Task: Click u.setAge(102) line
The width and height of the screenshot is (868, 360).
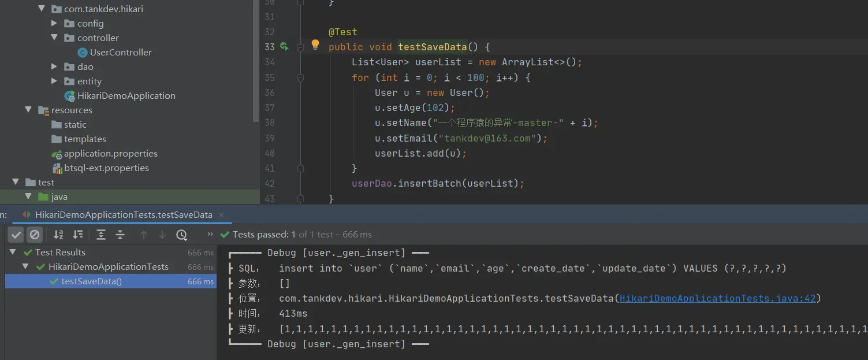Action: coord(415,107)
